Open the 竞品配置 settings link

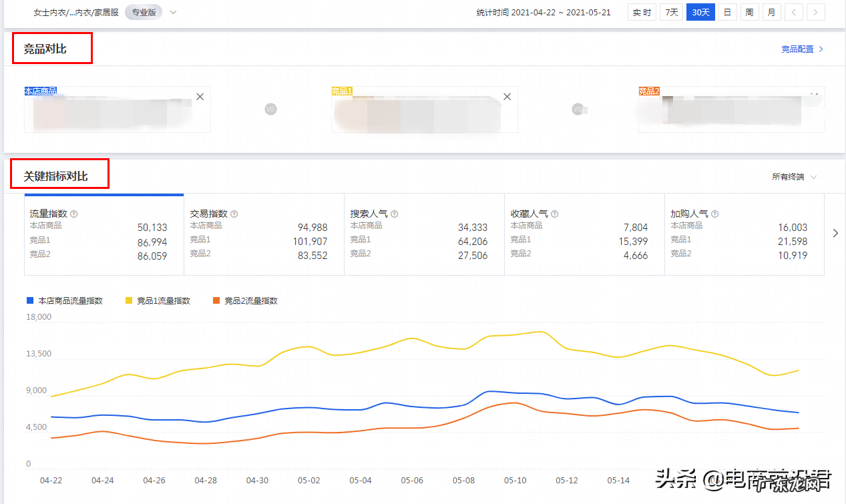[798, 49]
